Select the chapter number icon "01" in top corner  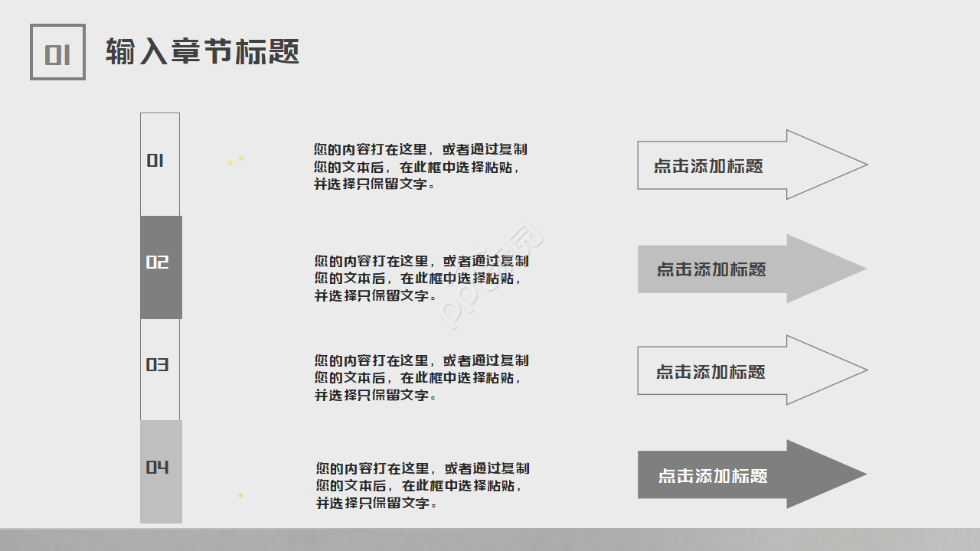coord(57,51)
